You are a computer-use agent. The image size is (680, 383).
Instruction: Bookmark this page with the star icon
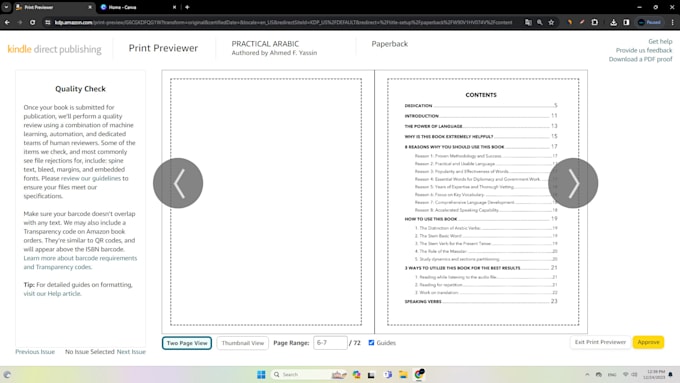551,22
